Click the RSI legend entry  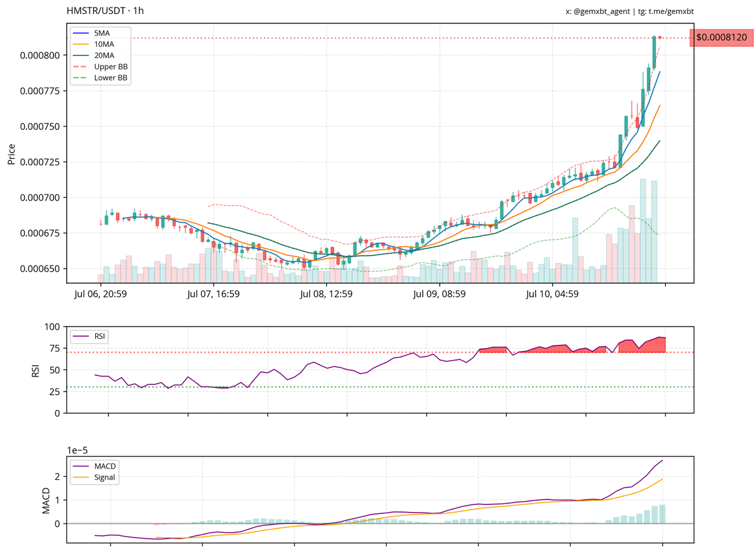point(89,337)
